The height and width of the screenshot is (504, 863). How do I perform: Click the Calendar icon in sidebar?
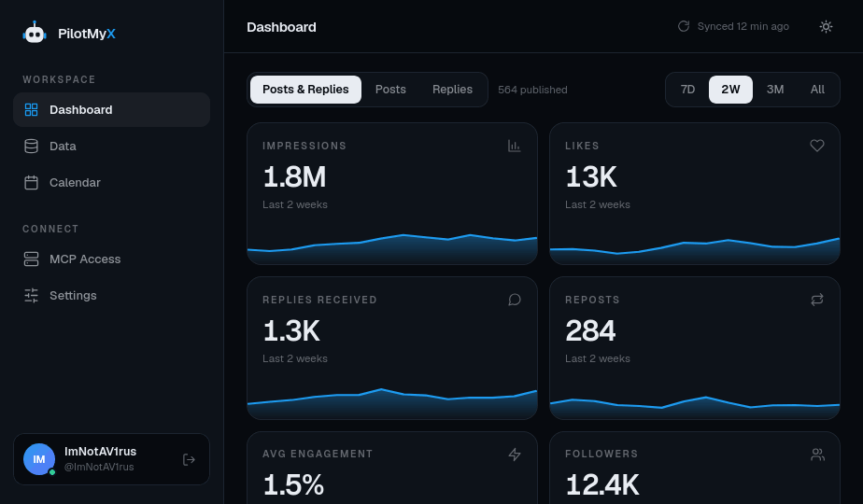point(32,182)
